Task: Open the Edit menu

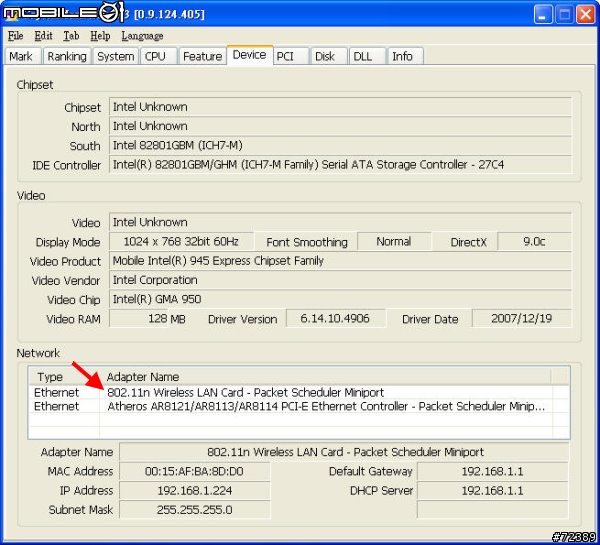Action: tap(43, 36)
